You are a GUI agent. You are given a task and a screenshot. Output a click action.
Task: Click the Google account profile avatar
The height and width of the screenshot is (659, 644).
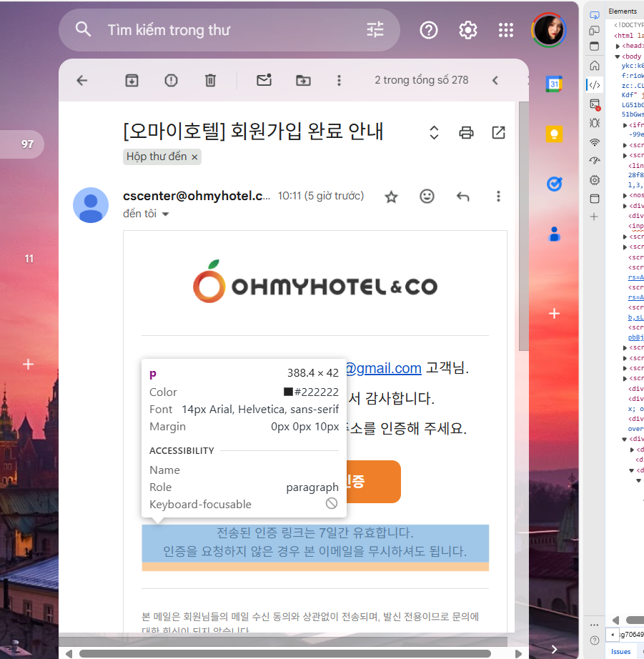click(548, 30)
